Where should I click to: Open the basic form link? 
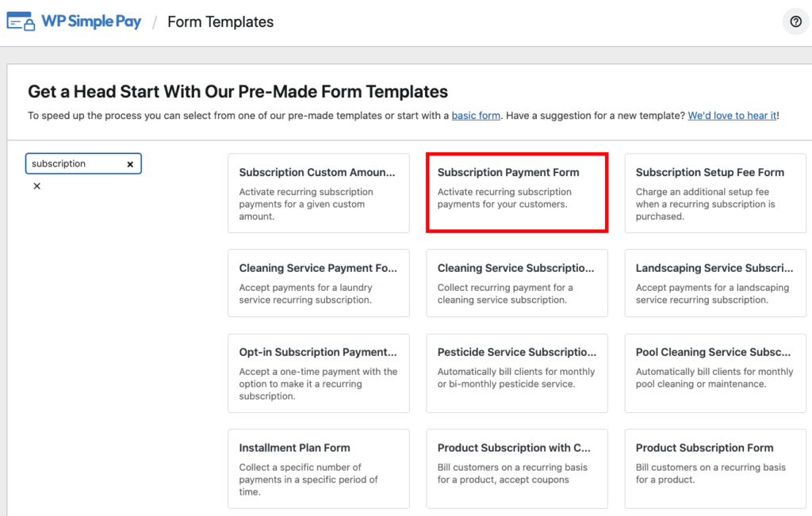tap(476, 116)
